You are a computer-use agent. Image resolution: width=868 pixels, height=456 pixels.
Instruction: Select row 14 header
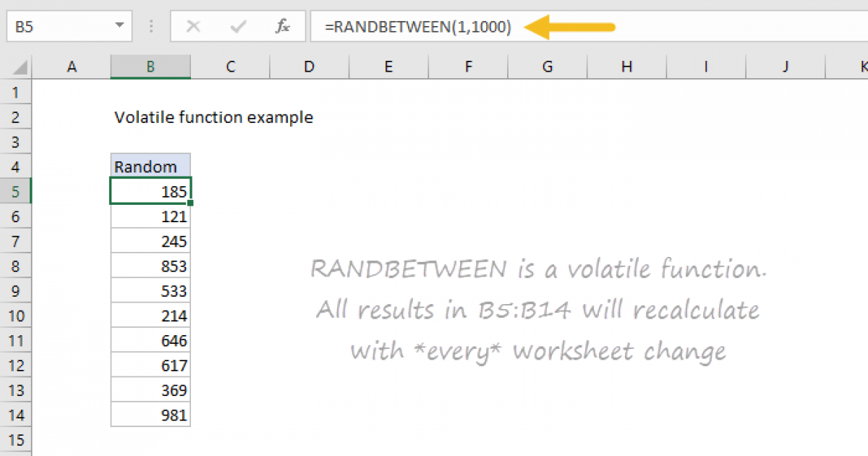point(16,415)
